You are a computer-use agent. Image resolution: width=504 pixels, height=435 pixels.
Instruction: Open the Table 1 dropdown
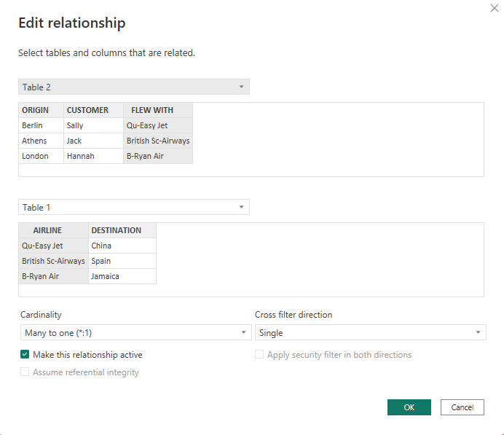pos(133,208)
